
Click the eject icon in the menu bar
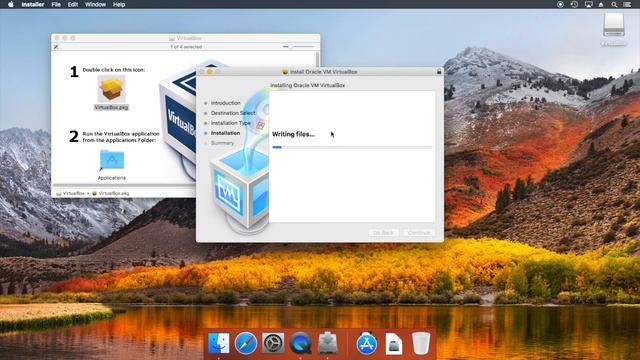point(601,4)
